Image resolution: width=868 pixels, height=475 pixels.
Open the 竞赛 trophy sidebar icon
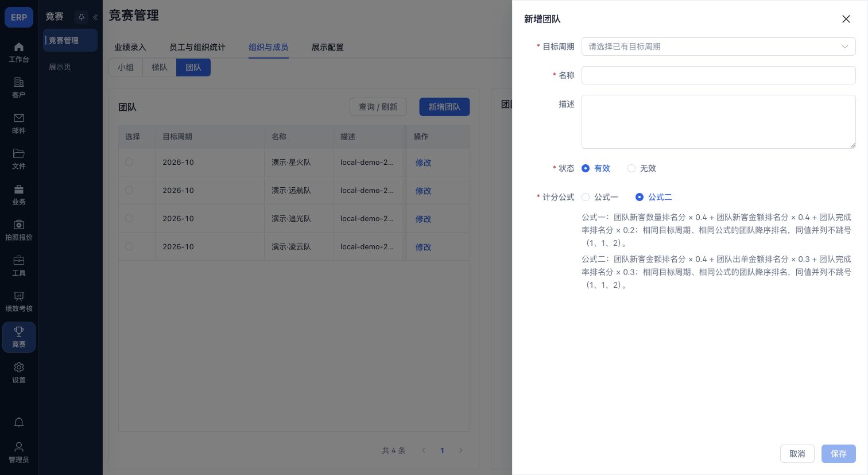coord(19,337)
